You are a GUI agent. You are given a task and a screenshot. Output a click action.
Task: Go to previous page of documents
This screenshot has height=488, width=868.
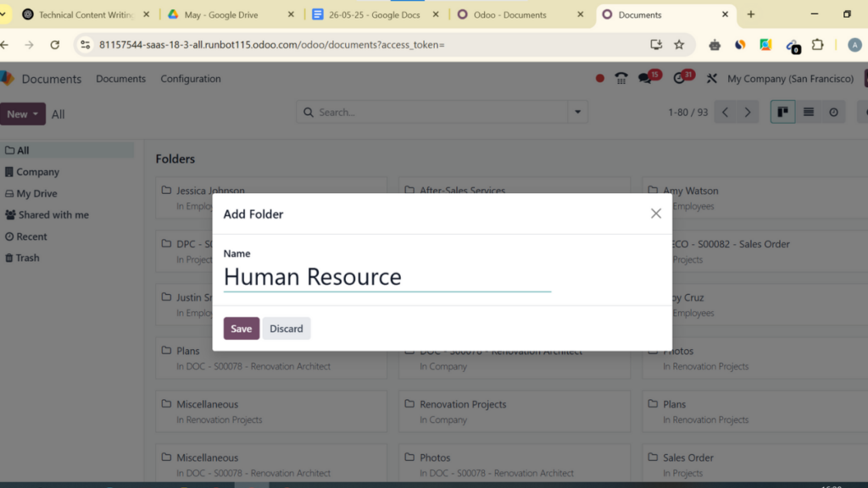[x=726, y=113]
